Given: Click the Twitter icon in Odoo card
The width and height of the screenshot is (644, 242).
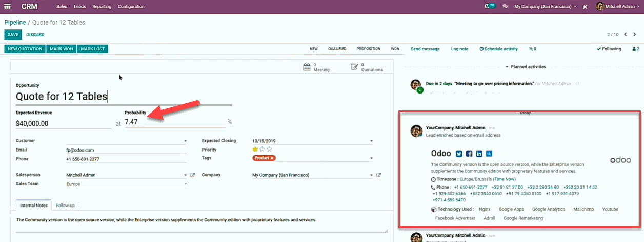Looking at the screenshot, I should tap(459, 154).
